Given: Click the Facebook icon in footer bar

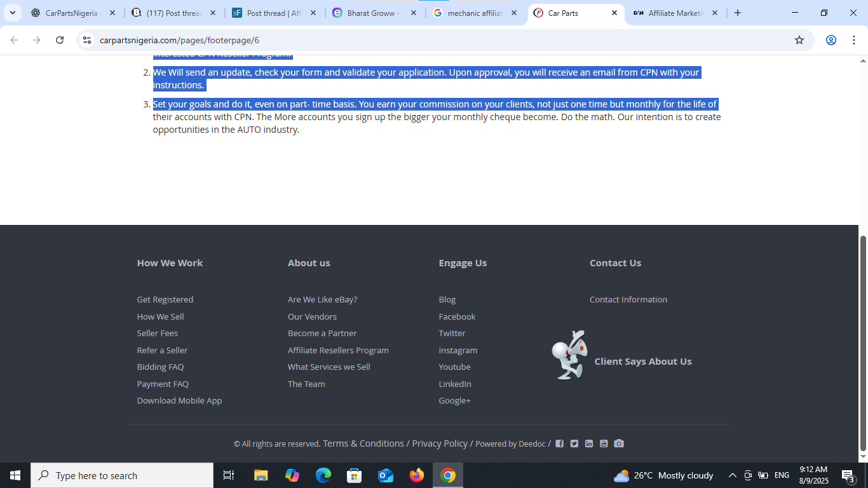Looking at the screenshot, I should pyautogui.click(x=559, y=444).
